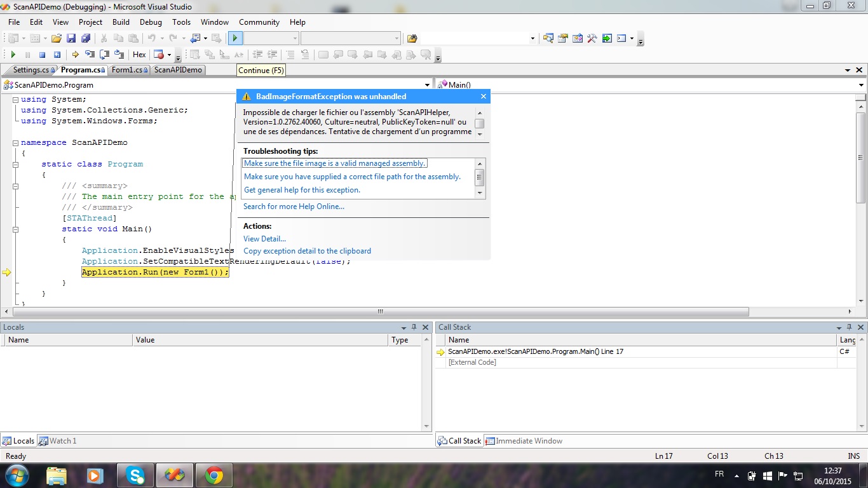868x488 pixels.
Task: Click 'Copy exception detail to the clipboard'
Action: [x=307, y=251]
